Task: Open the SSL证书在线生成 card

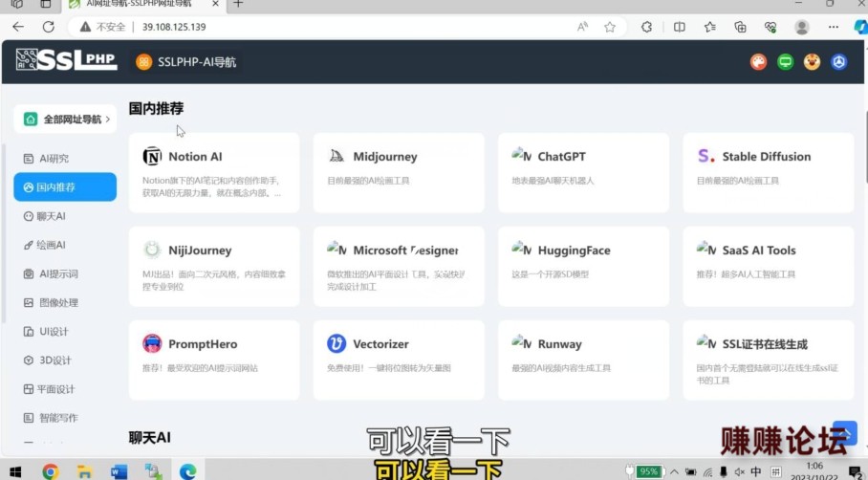Action: coord(769,360)
